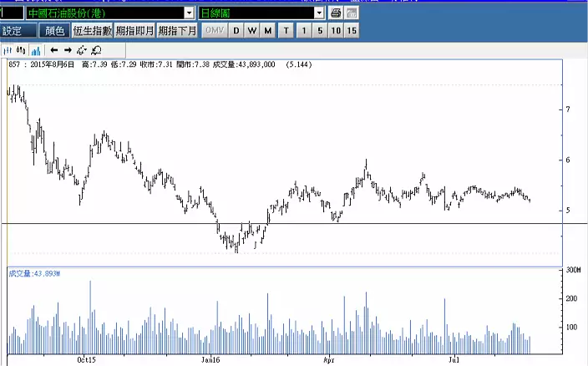Click the zoom magnifier icon
This screenshot has height=366, width=588.
(97, 50)
